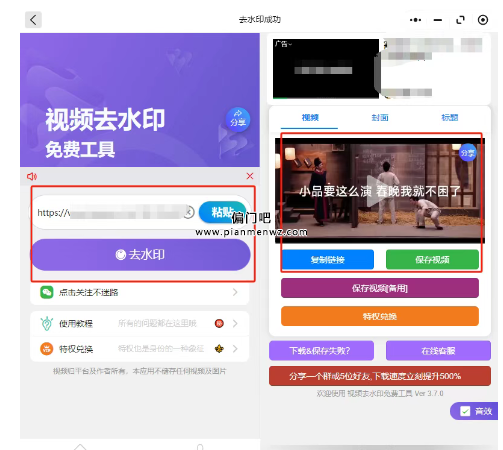Go back with the left arrow icon
Screen dimensions: 503x450
(33, 20)
